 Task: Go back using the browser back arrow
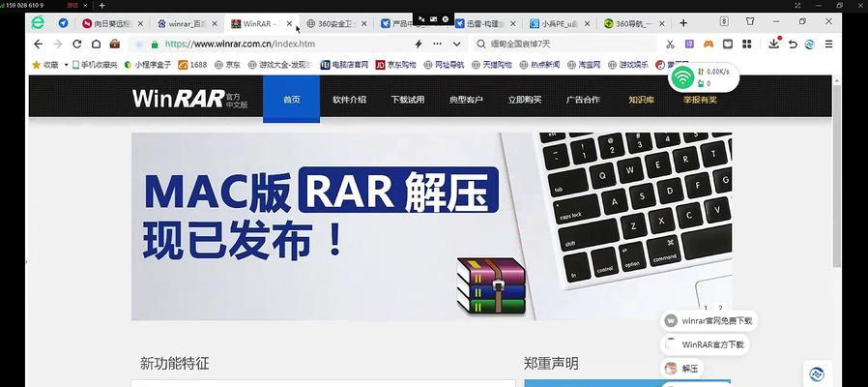(x=38, y=44)
